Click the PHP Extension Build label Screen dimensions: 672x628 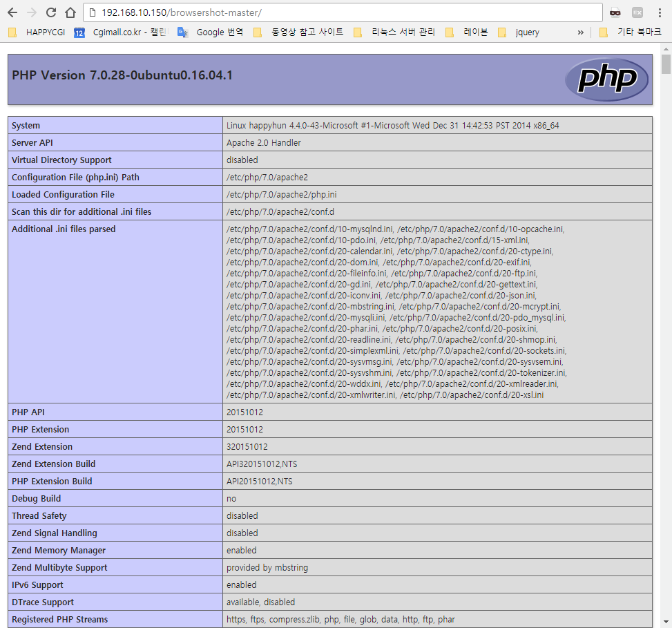pyautogui.click(x=52, y=481)
